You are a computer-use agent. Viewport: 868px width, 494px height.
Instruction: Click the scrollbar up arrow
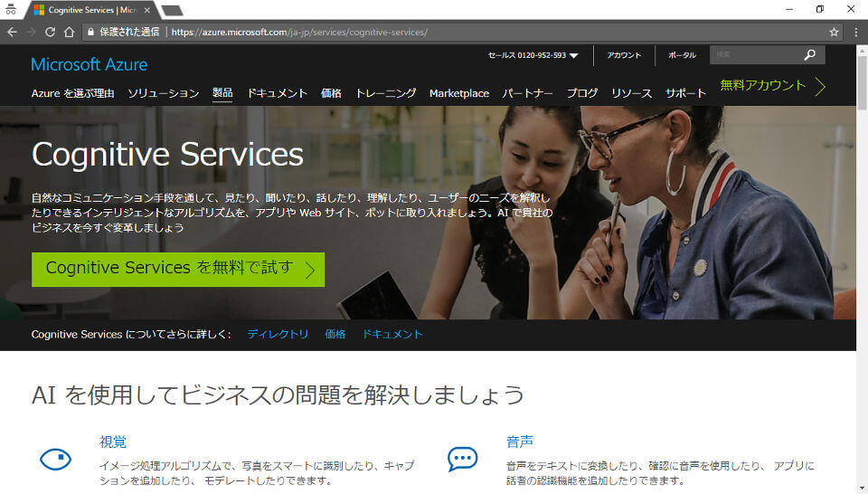(862, 50)
